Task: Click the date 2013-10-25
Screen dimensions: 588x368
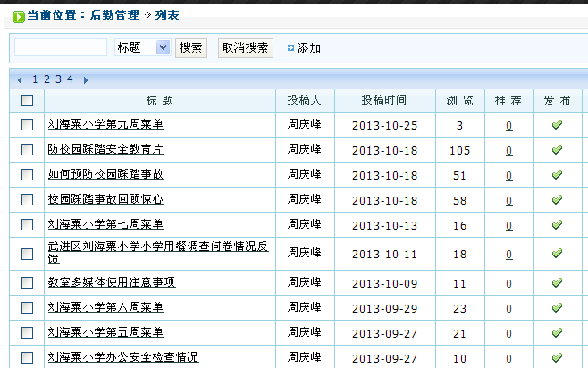Action: click(384, 126)
